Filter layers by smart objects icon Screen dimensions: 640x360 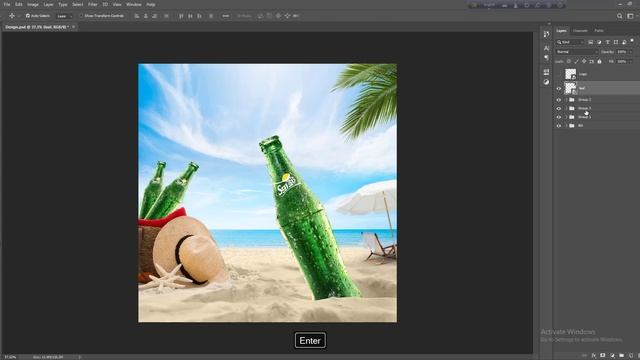(x=624, y=42)
